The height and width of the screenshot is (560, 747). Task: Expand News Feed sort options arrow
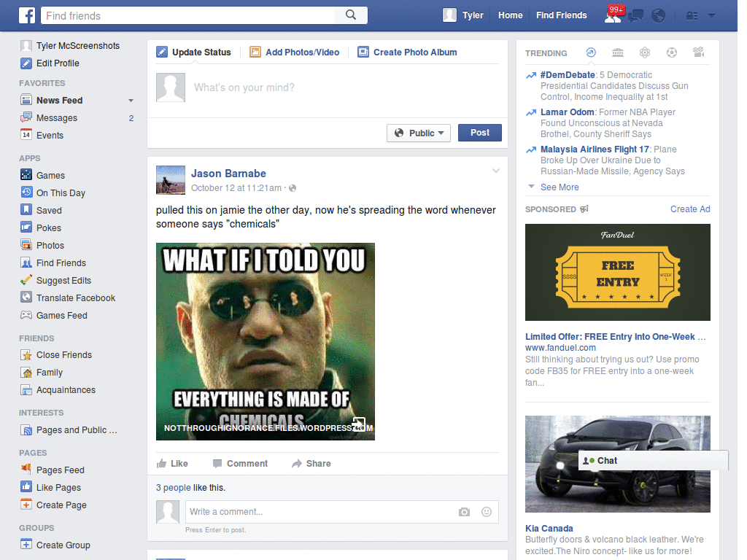pos(131,101)
